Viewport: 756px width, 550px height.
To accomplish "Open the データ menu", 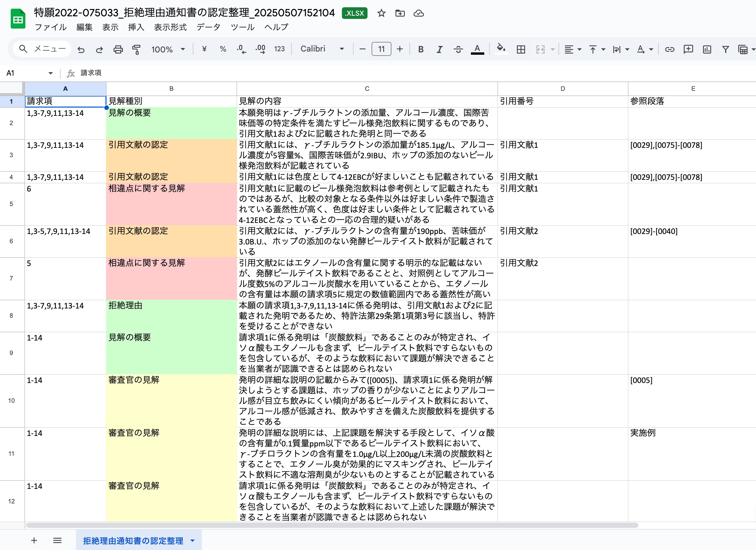I will (x=208, y=27).
